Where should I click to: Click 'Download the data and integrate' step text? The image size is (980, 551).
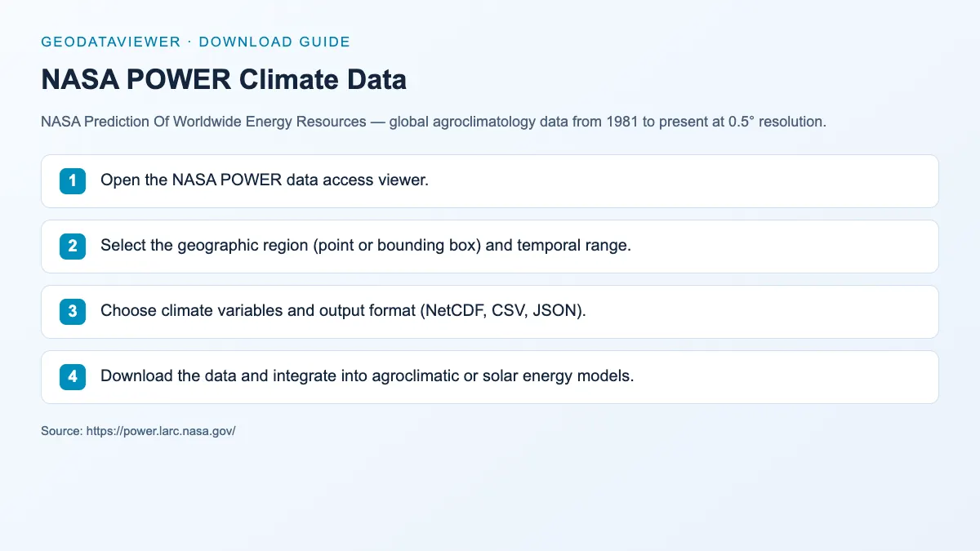click(367, 376)
